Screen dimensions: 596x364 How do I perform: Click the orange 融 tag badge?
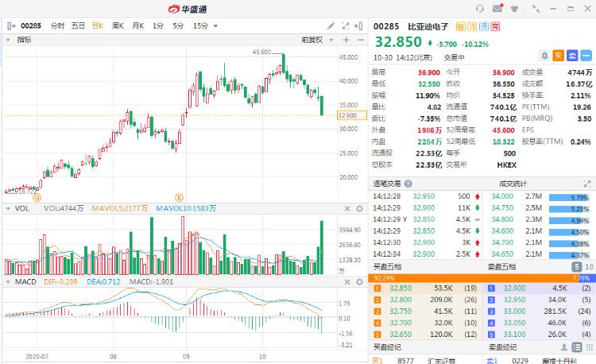[x=461, y=26]
